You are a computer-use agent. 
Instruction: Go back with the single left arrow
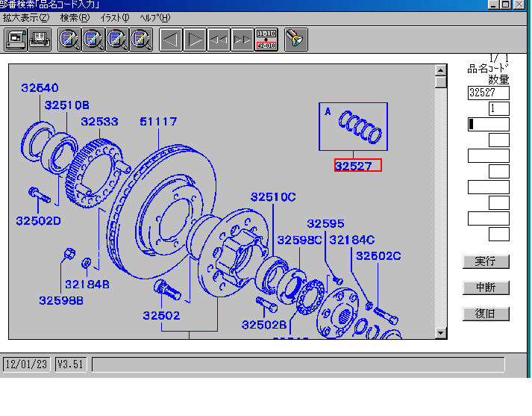(171, 40)
